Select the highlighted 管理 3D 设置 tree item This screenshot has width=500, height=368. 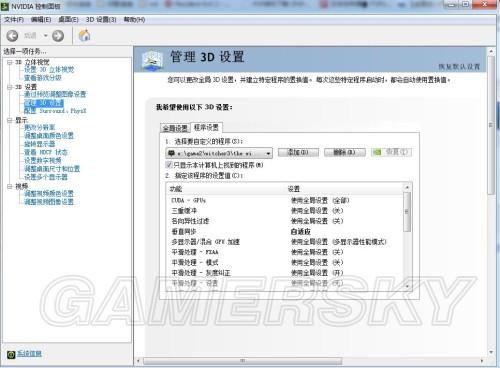click(44, 103)
